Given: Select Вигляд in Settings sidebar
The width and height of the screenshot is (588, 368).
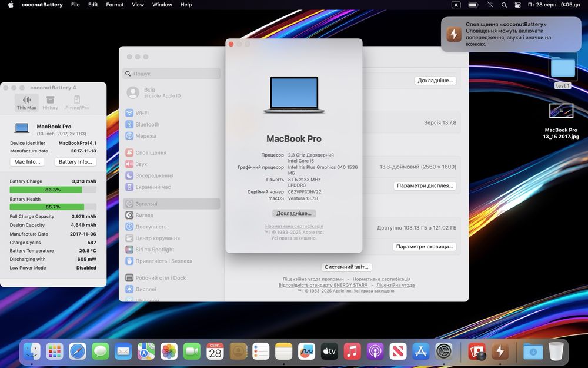Looking at the screenshot, I should point(171,215).
